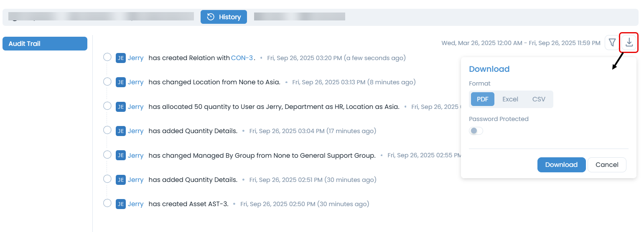The width and height of the screenshot is (644, 232).
Task: Select Excel format option
Action: point(510,99)
